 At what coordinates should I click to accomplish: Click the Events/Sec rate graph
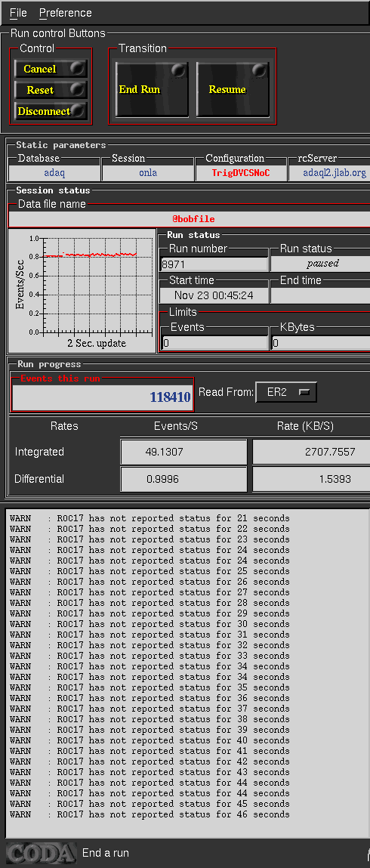click(x=82, y=291)
